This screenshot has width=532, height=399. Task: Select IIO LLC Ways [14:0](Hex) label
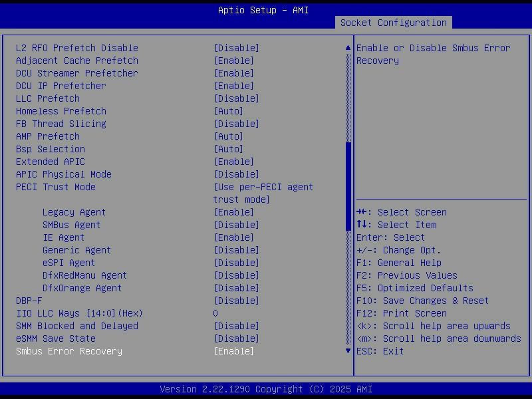pos(79,313)
